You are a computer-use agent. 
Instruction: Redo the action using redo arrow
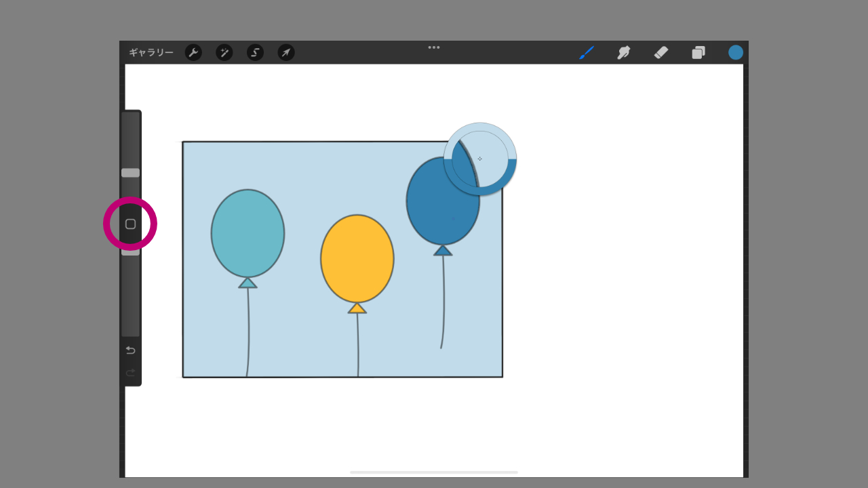click(130, 373)
